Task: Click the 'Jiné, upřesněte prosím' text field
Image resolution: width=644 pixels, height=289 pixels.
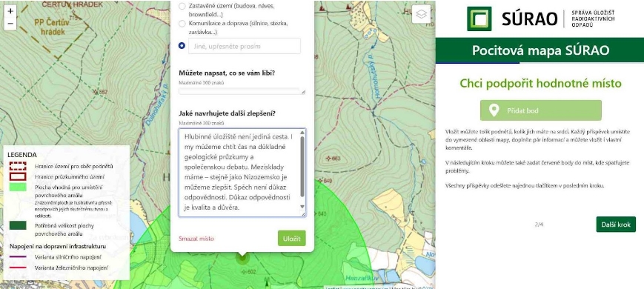Action: click(x=245, y=46)
